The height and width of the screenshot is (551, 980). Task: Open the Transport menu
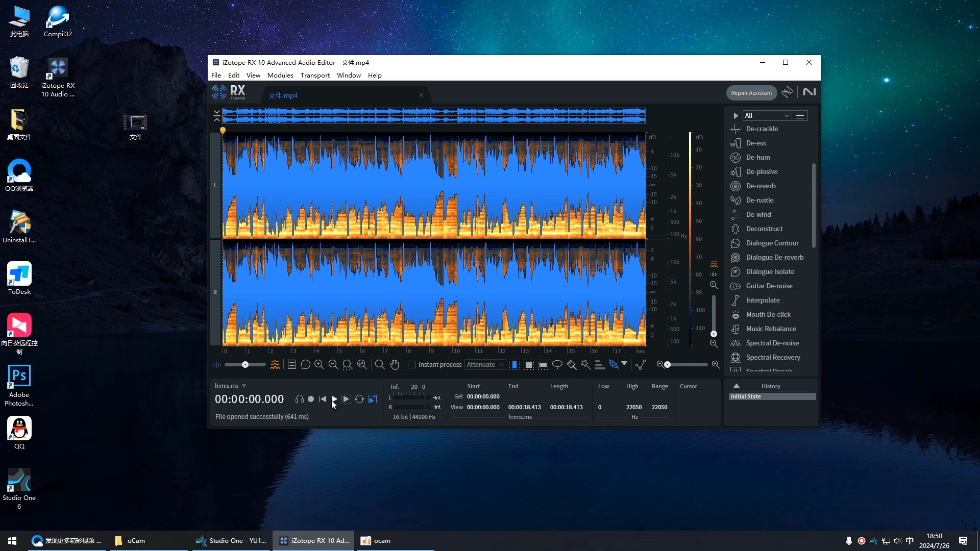[315, 75]
